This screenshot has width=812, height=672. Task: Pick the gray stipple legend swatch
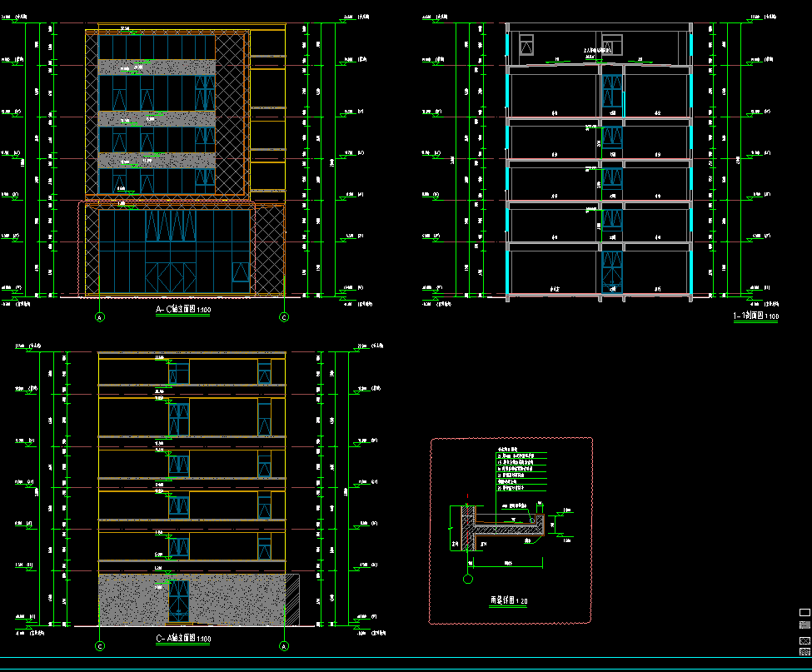click(805, 625)
